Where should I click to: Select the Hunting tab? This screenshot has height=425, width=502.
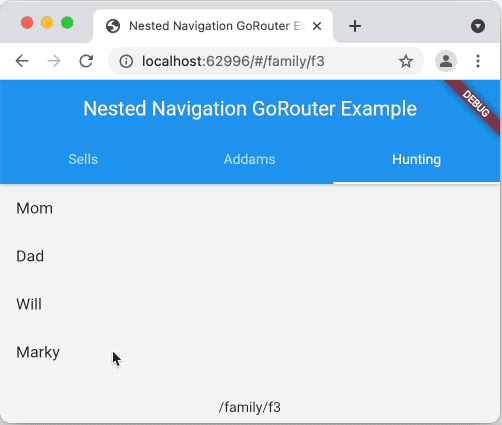pyautogui.click(x=416, y=159)
